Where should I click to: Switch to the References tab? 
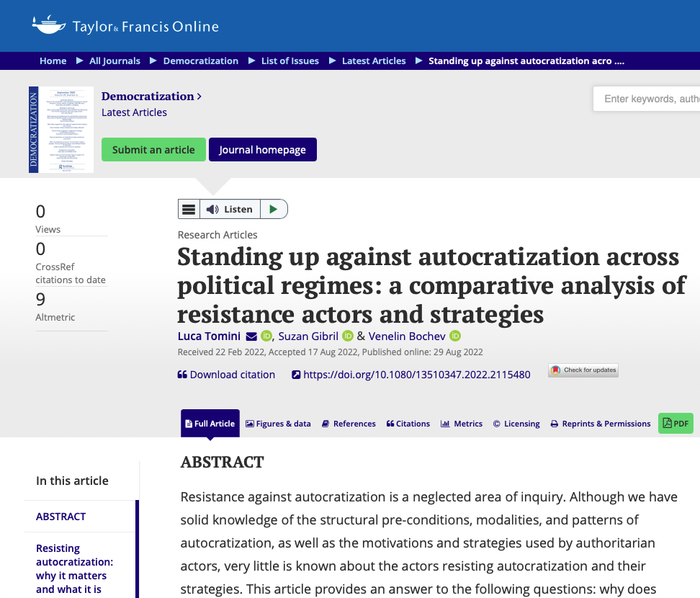coord(349,424)
